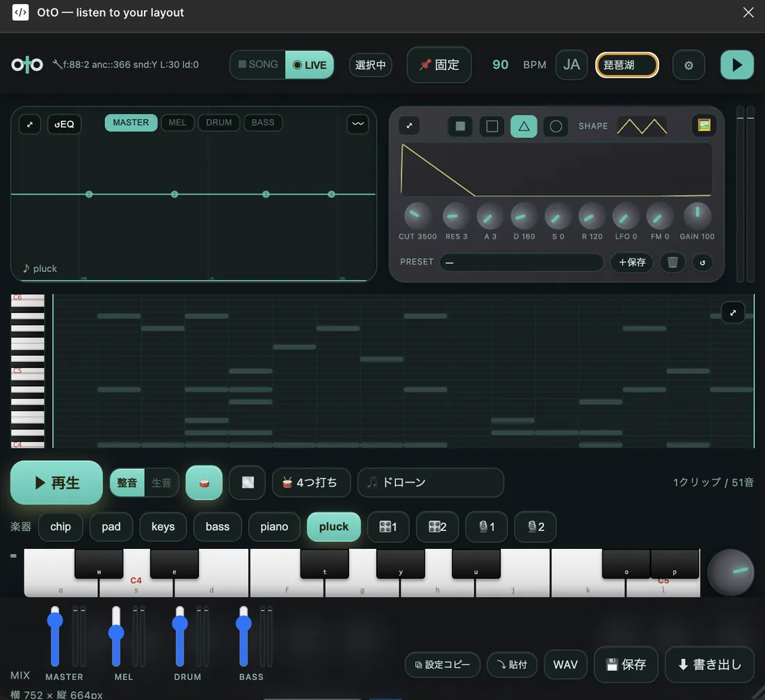Click the round knob beside the keyboard
Viewport: 765px width, 700px height.
click(x=730, y=572)
